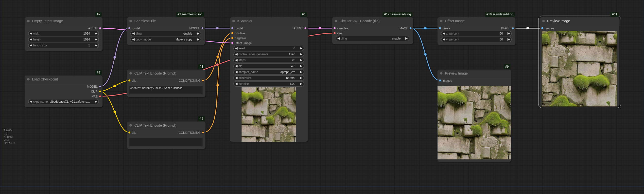Click the Circular VAE Decode vae input socket
Screen dimensions: 644x194
point(335,33)
